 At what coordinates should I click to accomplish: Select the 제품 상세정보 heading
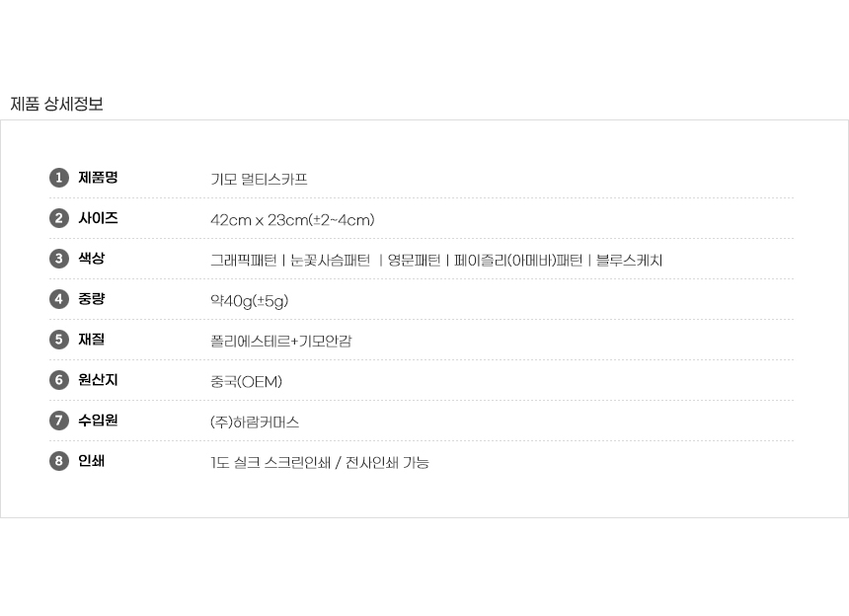pos(56,104)
